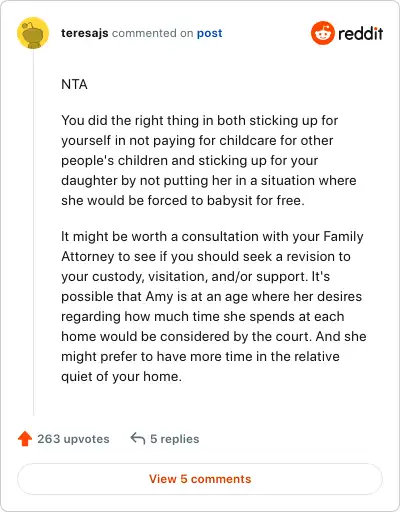The height and width of the screenshot is (512, 400).
Task: Click the reddit wordmark text
Action: point(361,33)
